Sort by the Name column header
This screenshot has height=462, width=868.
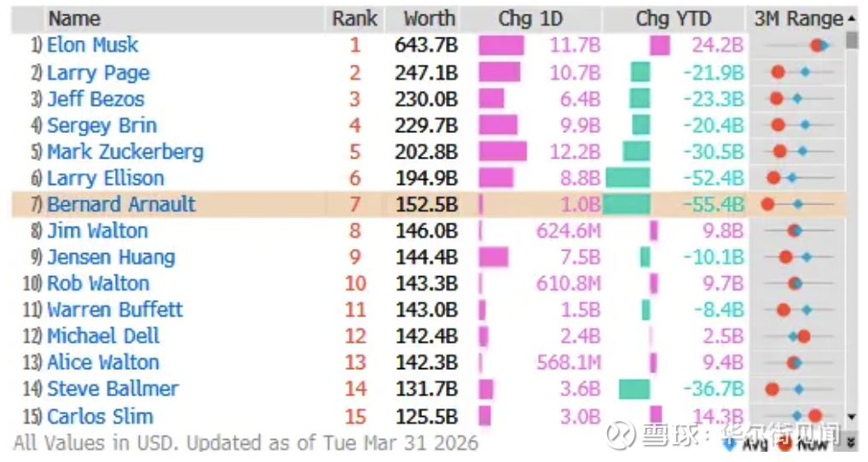[x=73, y=19]
